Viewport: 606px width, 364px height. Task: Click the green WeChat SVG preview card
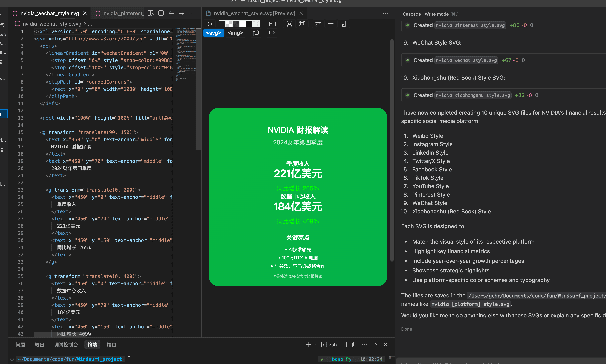298,197
